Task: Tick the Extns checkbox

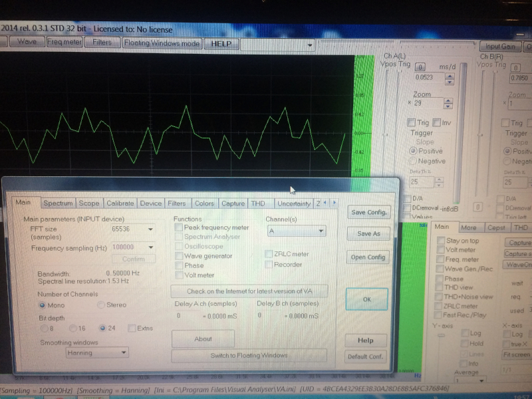Action: click(132, 328)
